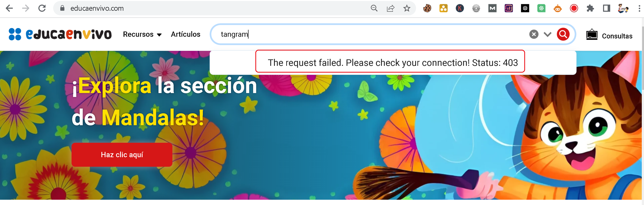Image resolution: width=644 pixels, height=205 pixels.
Task: Expand search options chevron
Action: pos(548,34)
